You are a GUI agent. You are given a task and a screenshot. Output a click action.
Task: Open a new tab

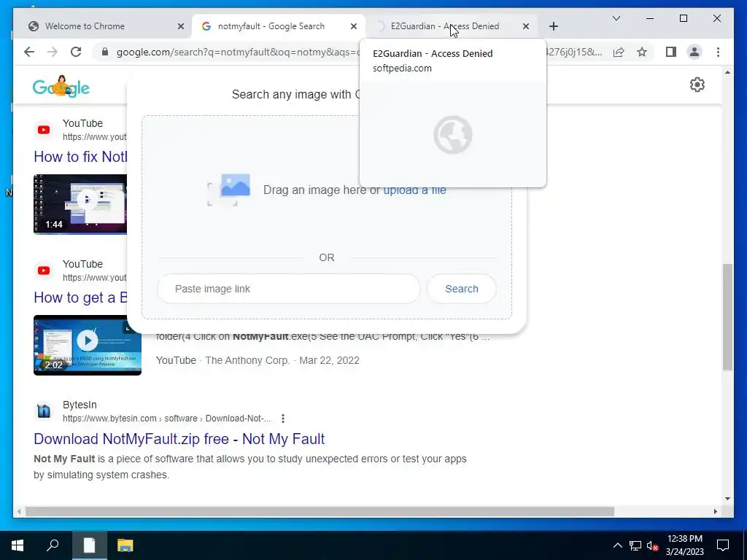[x=553, y=26]
